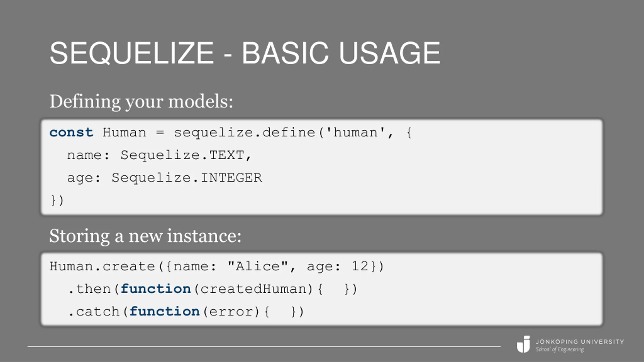This screenshot has height=362, width=644.
Task: Click the closing }) of the define block
Action: pyautogui.click(x=57, y=200)
